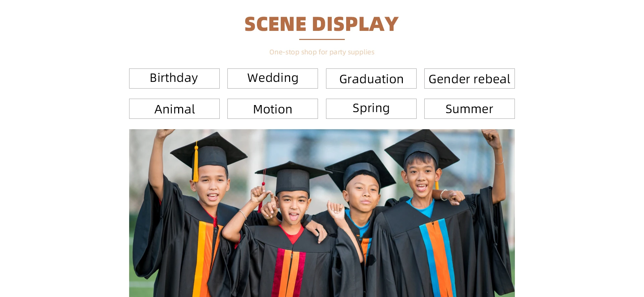Click the SCENE DISPLAY heading
Screen dimensions: 644x297
[322, 24]
